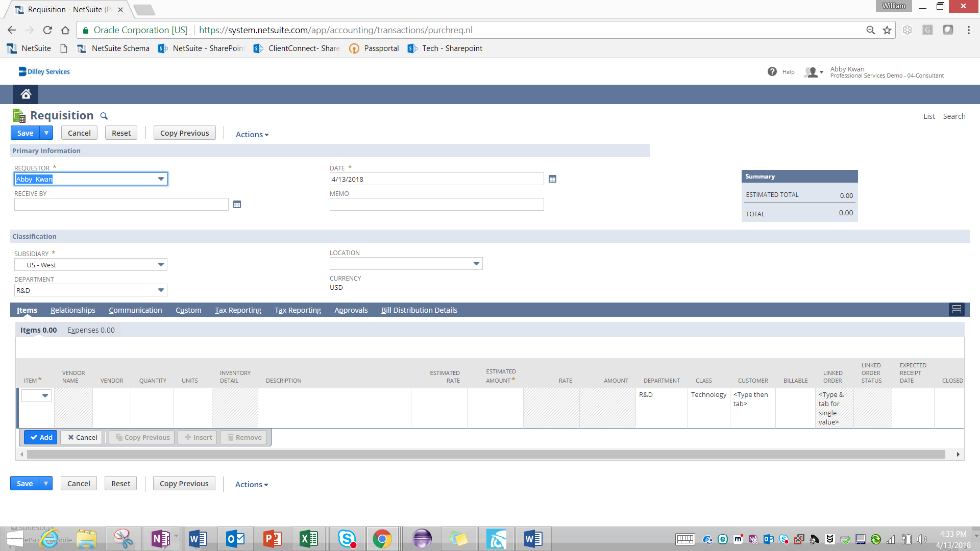The height and width of the screenshot is (551, 980).
Task: Open the Location dropdown
Action: [x=476, y=263]
